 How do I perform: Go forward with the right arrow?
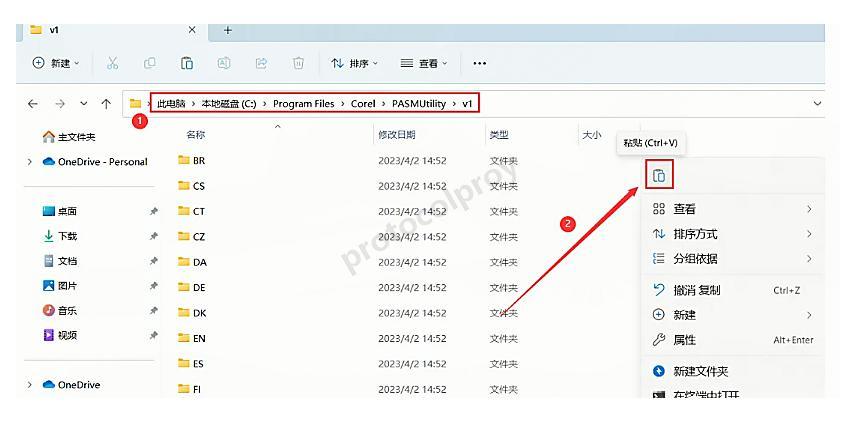[60, 104]
